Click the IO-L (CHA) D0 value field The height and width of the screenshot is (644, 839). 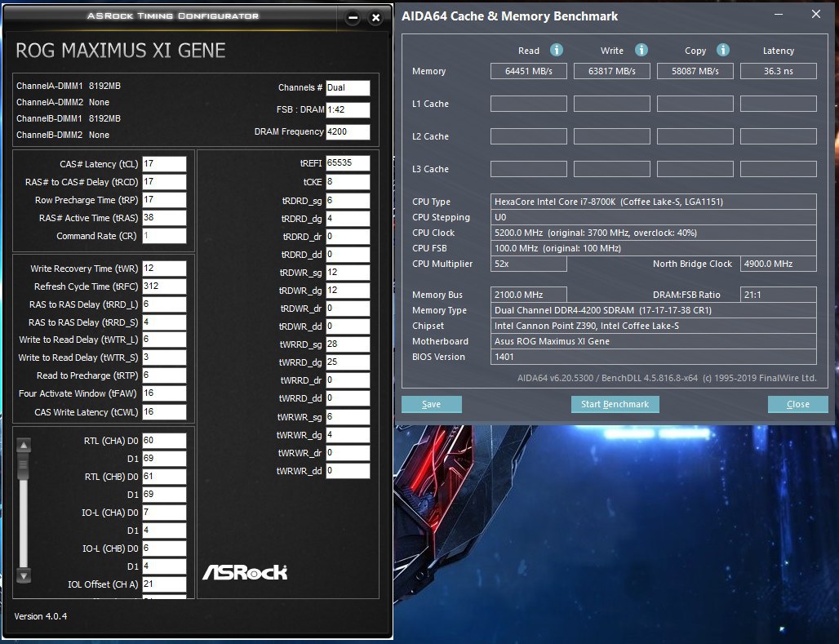click(164, 513)
